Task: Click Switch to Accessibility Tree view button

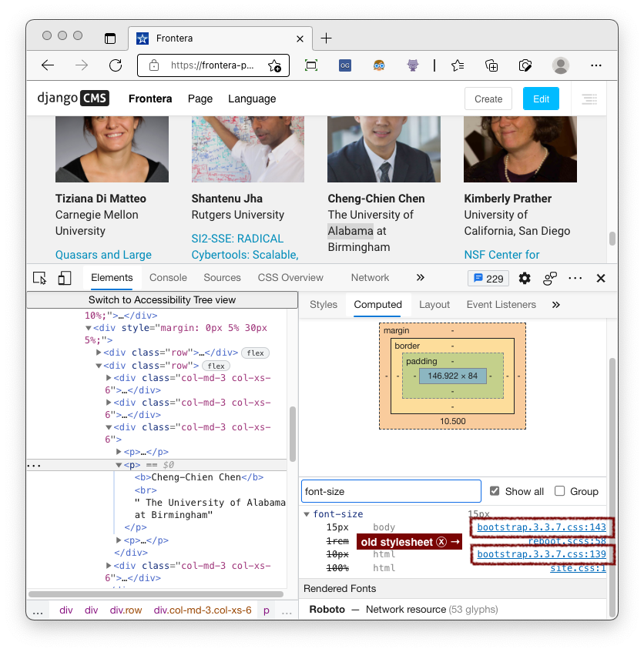Action: [163, 299]
